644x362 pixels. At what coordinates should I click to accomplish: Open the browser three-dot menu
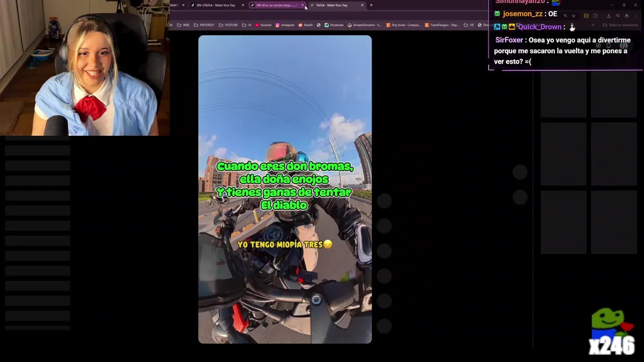point(635,16)
